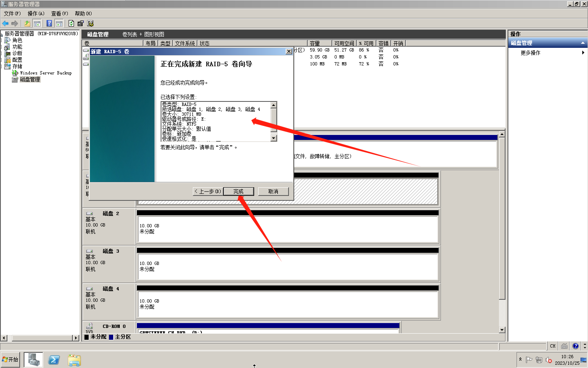Close the 新建 RAID-5 卷 dialog

coord(289,52)
